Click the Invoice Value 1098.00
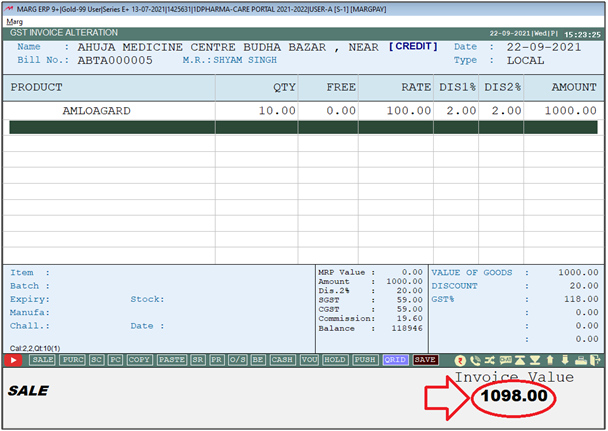608x431 pixels. pyautogui.click(x=514, y=396)
